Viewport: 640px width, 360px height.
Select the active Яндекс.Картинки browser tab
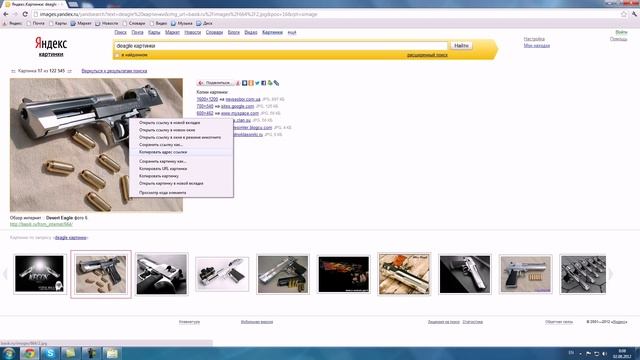(34, 4)
